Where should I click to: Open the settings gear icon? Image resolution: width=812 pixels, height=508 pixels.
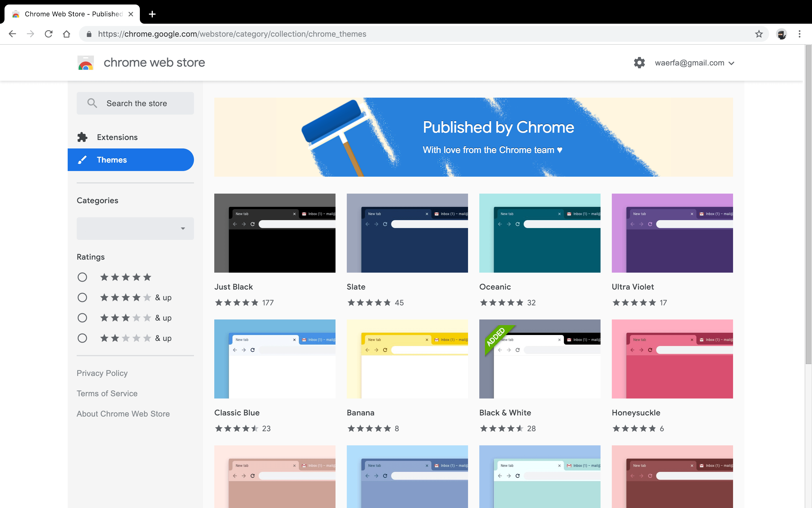point(639,63)
